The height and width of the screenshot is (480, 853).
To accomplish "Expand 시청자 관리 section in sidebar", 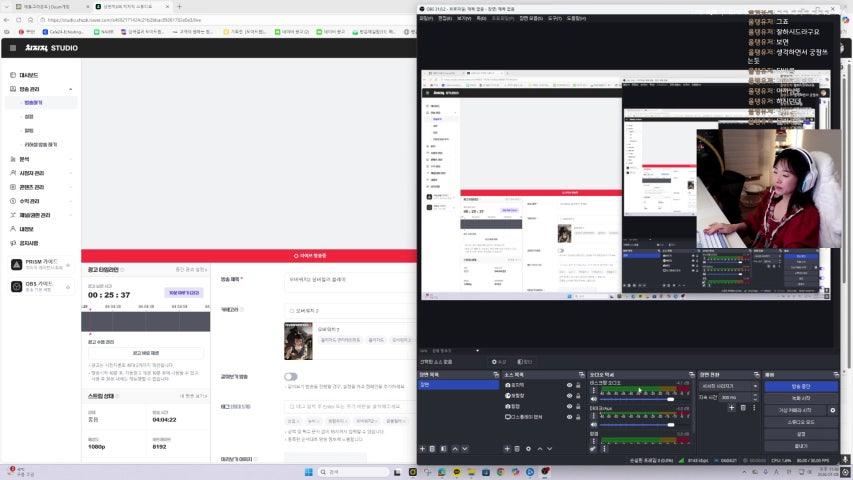I will (71, 173).
